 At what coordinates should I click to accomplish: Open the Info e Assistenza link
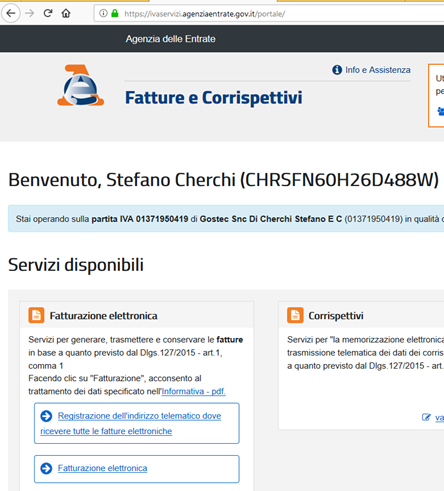[378, 70]
